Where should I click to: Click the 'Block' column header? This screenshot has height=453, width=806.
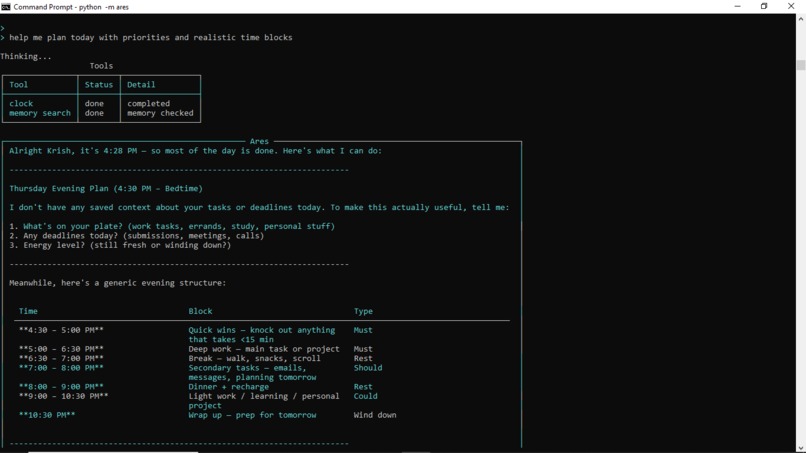point(200,311)
